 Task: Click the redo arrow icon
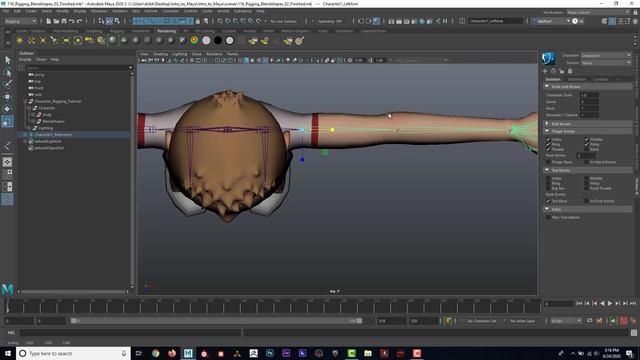79,21
